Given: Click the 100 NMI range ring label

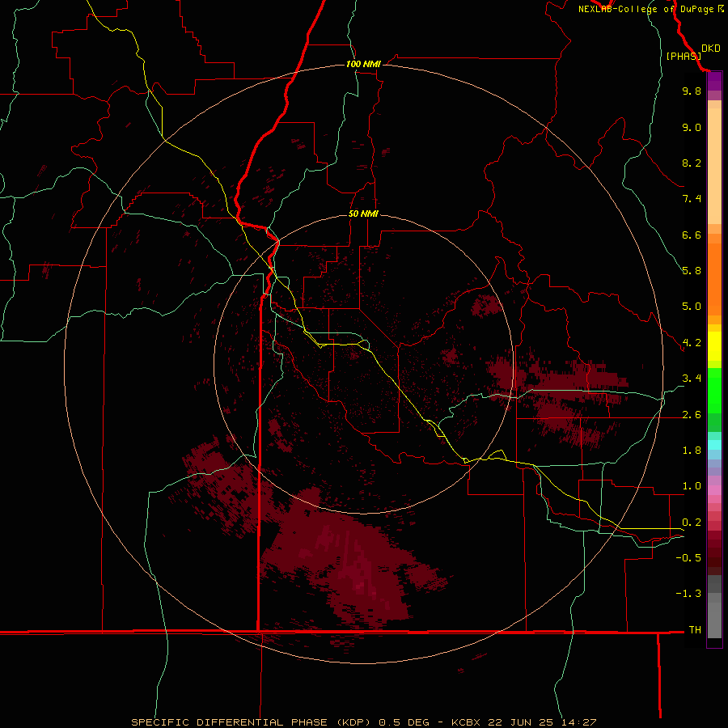Looking at the screenshot, I should (363, 64).
